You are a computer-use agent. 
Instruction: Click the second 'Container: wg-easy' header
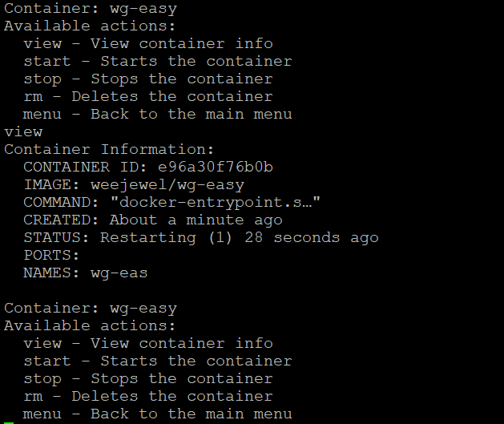[91, 309]
